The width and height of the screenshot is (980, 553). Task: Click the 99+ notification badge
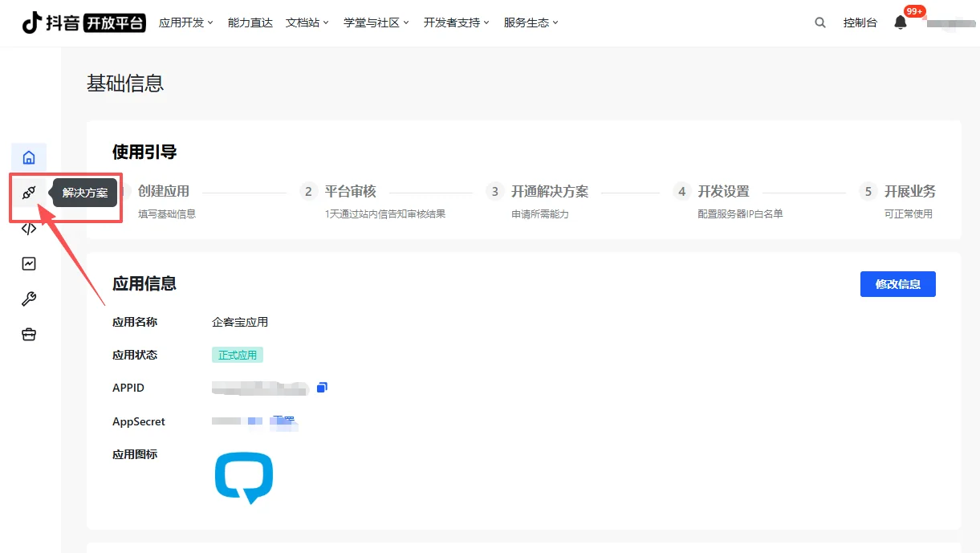click(x=914, y=11)
